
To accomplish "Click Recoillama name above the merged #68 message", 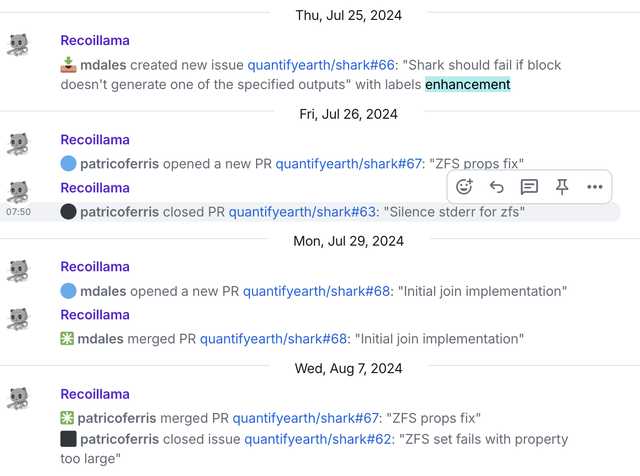I will 95,315.
